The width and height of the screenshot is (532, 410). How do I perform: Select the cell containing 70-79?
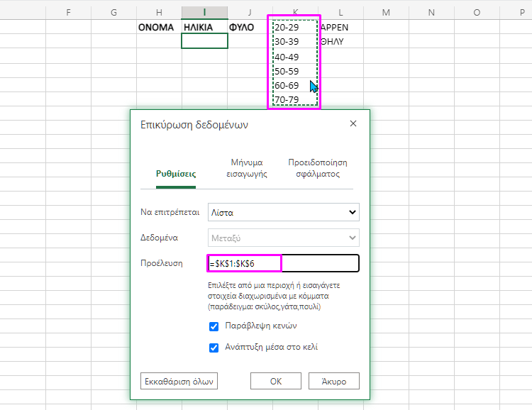click(294, 99)
